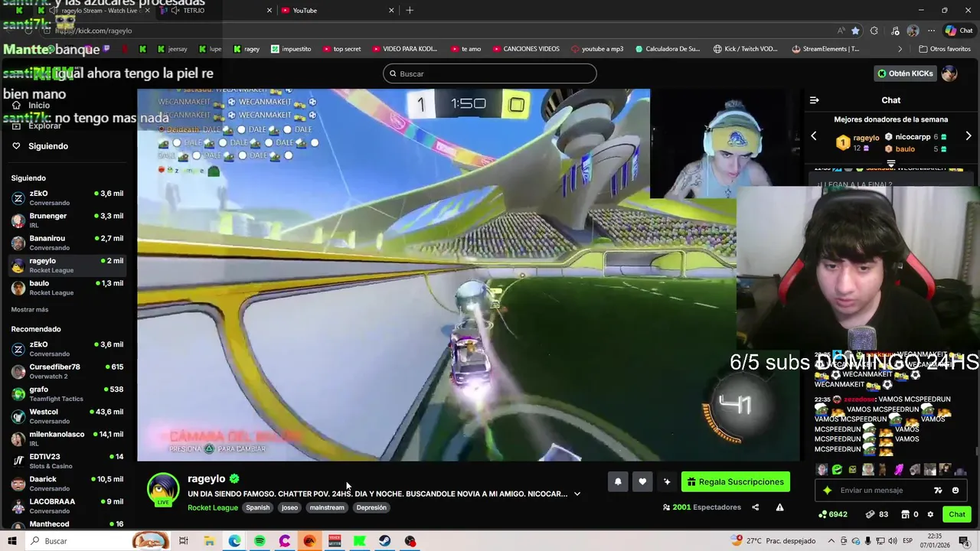980x551 pixels.
Task: Show next weekly donors with right arrow
Action: point(969,136)
